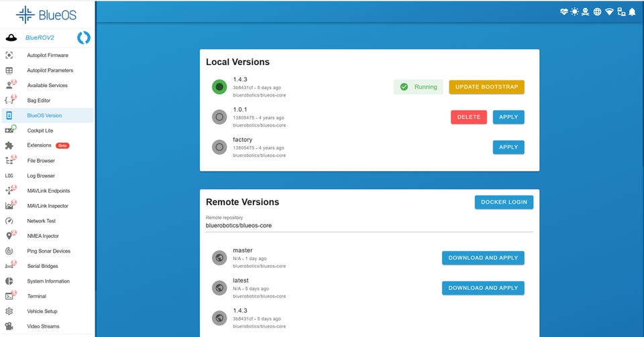The width and height of the screenshot is (644, 337).
Task: Download and apply the master version
Action: (x=483, y=258)
